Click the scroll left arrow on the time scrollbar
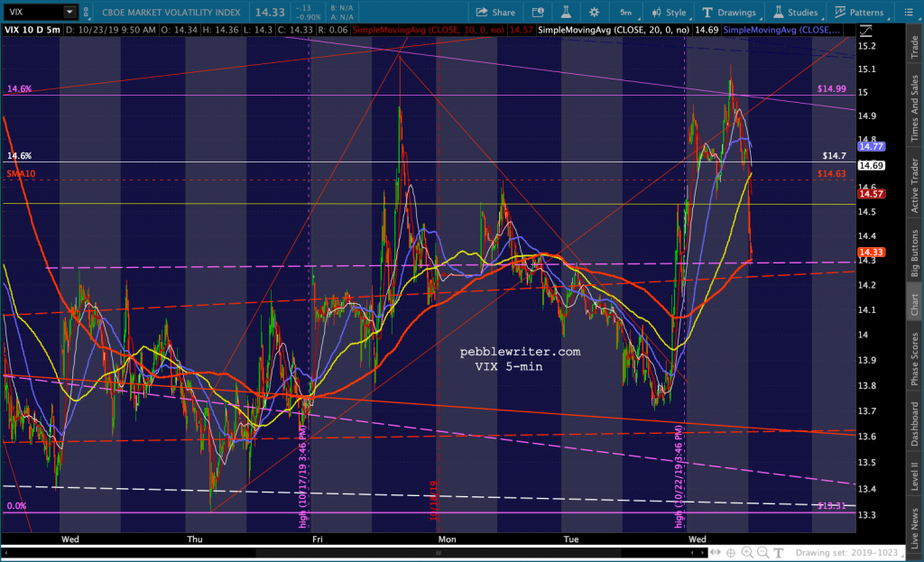924x562 pixels. [x=5, y=553]
